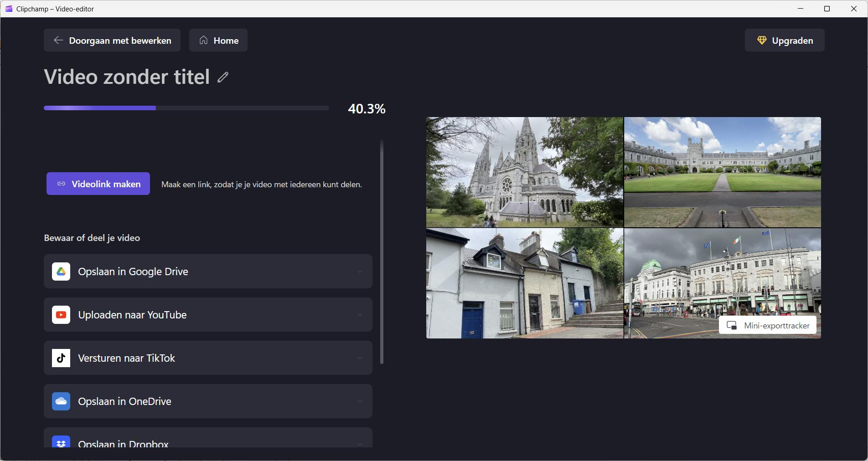Click the TikTok logo icon
The height and width of the screenshot is (461, 868).
(61, 358)
